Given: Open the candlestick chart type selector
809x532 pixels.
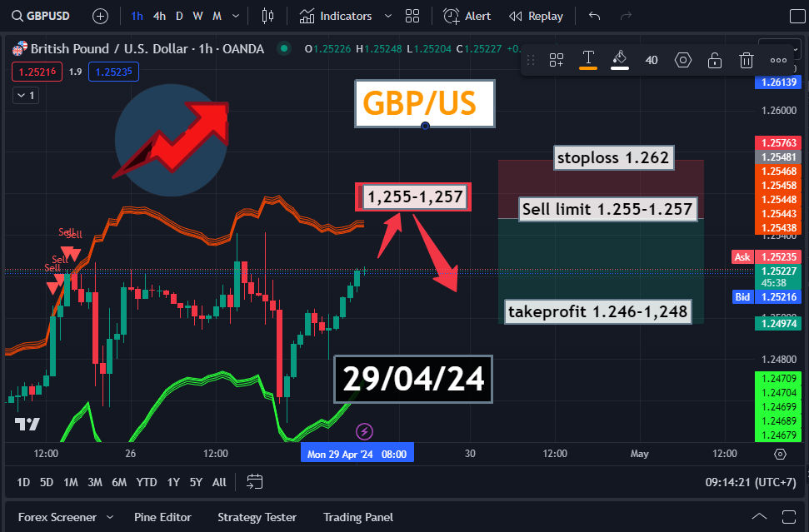Looking at the screenshot, I should (267, 16).
